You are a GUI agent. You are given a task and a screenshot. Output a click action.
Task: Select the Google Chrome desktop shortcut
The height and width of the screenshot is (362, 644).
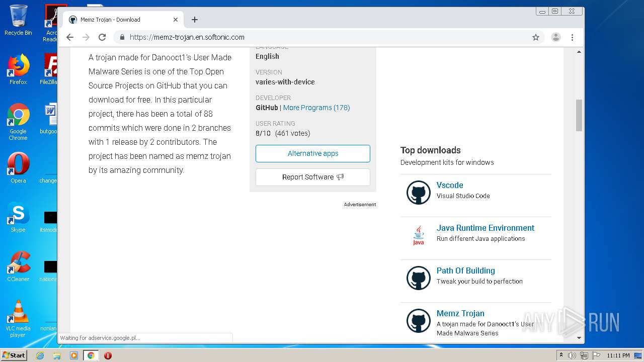[18, 122]
